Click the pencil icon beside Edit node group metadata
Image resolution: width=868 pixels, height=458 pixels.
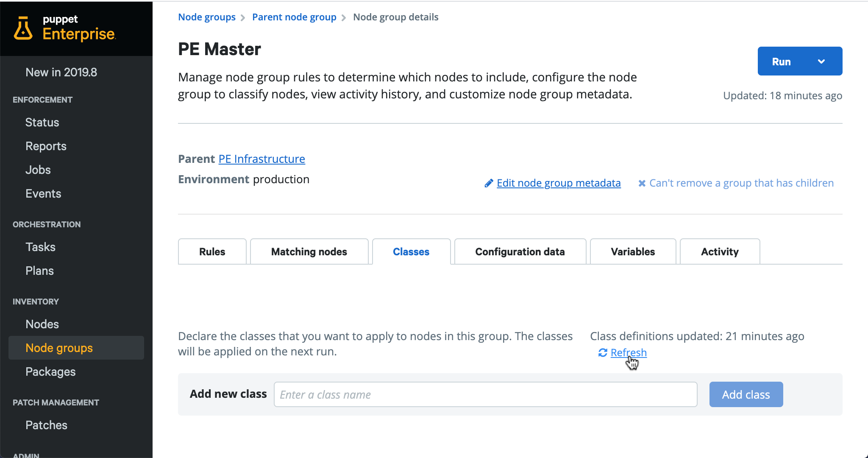point(489,183)
